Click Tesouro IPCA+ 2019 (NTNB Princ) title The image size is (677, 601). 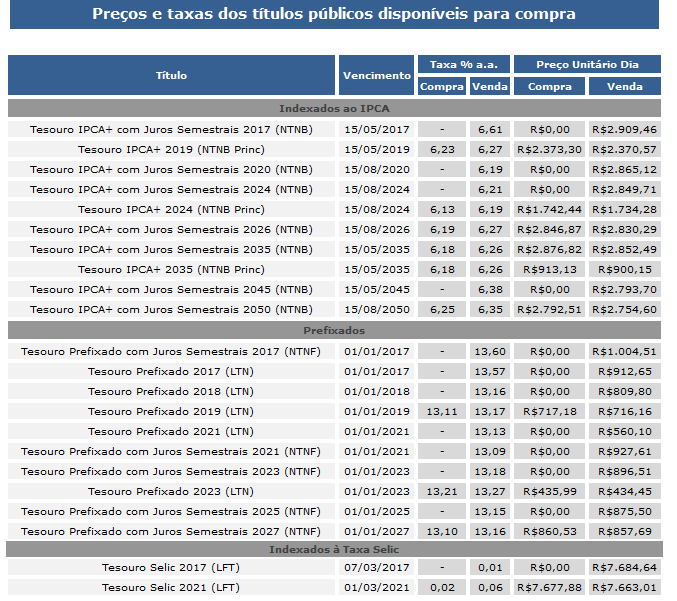coord(171,149)
